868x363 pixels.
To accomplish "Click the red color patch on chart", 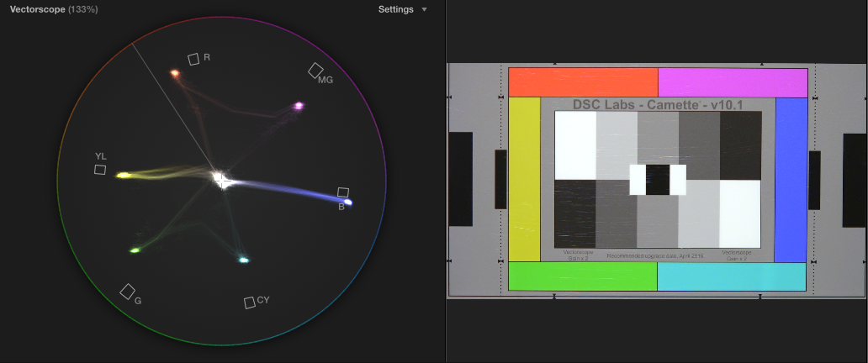I will point(583,82).
